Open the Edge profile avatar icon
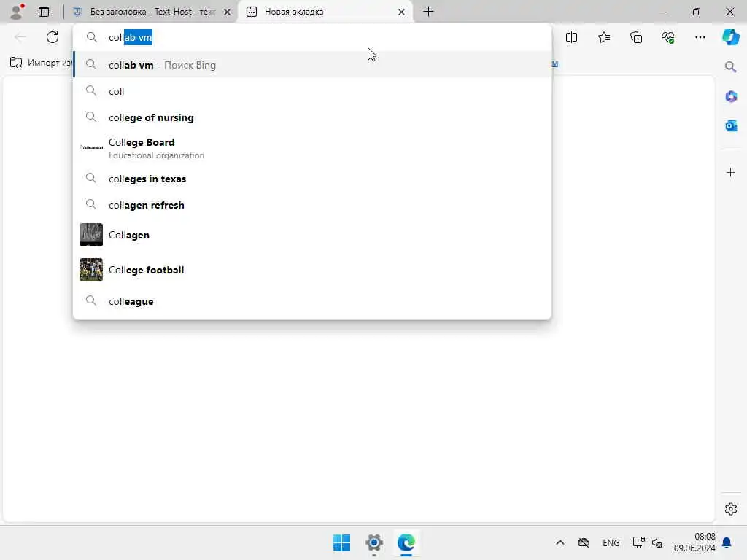 pos(18,11)
